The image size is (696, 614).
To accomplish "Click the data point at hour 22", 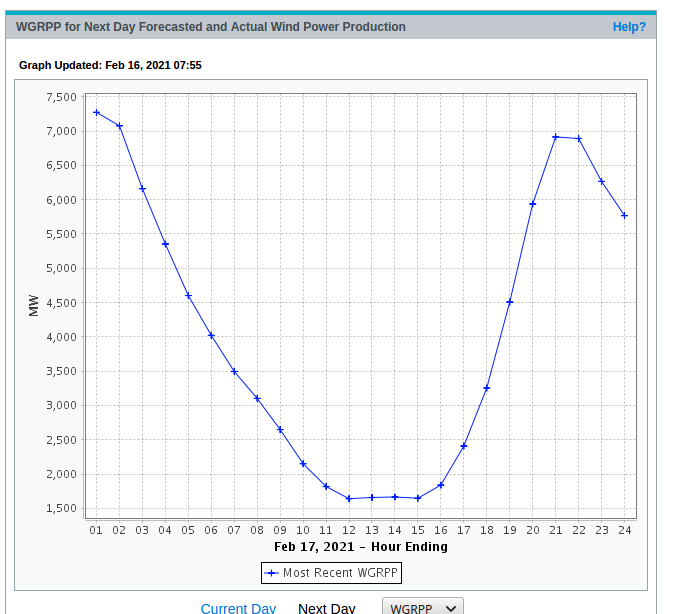I will (x=579, y=139).
